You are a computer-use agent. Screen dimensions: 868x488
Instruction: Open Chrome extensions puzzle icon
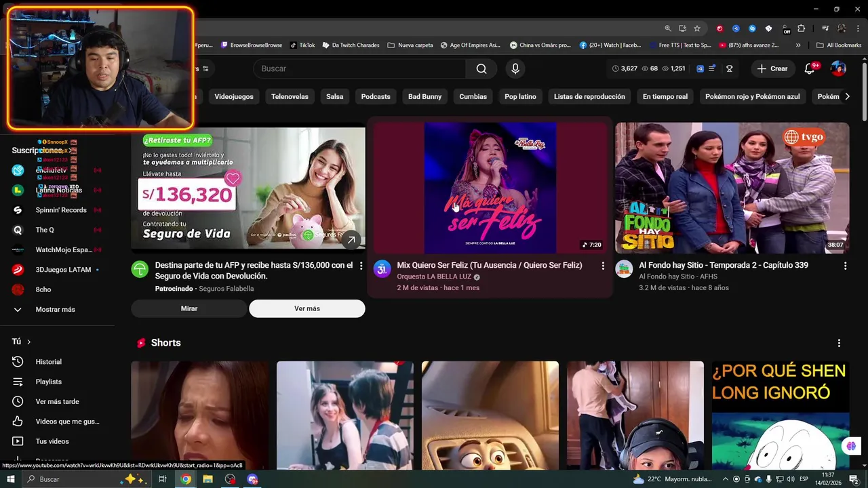(802, 28)
